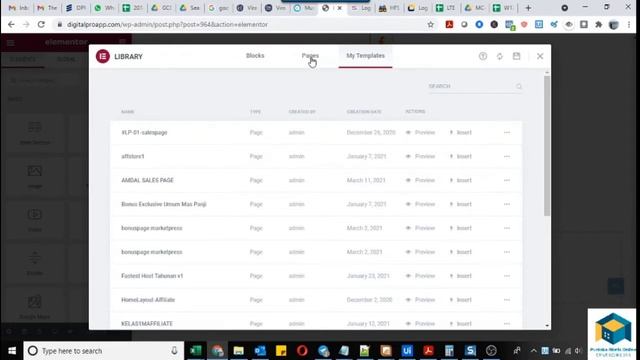The width and height of the screenshot is (640, 360).
Task: Select the My Templates tab
Action: (365, 56)
